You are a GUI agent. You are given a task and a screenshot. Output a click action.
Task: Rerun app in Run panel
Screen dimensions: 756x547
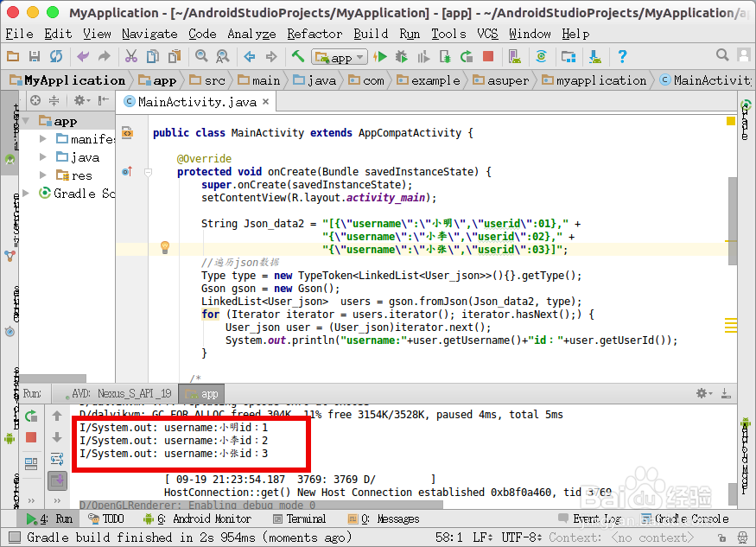(x=31, y=416)
